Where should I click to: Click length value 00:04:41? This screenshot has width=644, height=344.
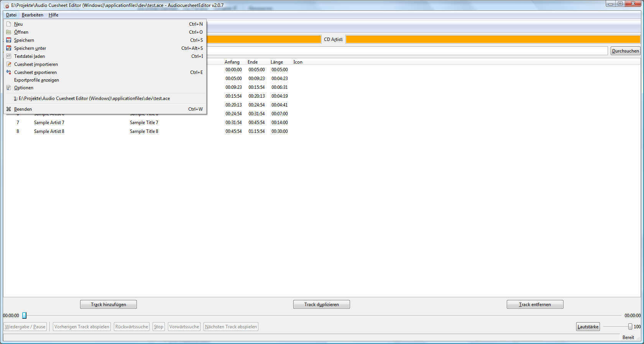pyautogui.click(x=279, y=105)
